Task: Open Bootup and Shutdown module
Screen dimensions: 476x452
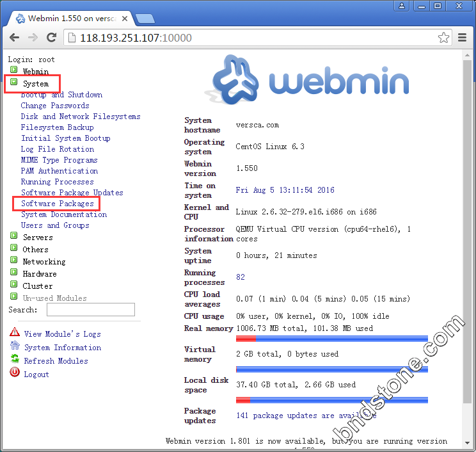Action: pos(61,95)
